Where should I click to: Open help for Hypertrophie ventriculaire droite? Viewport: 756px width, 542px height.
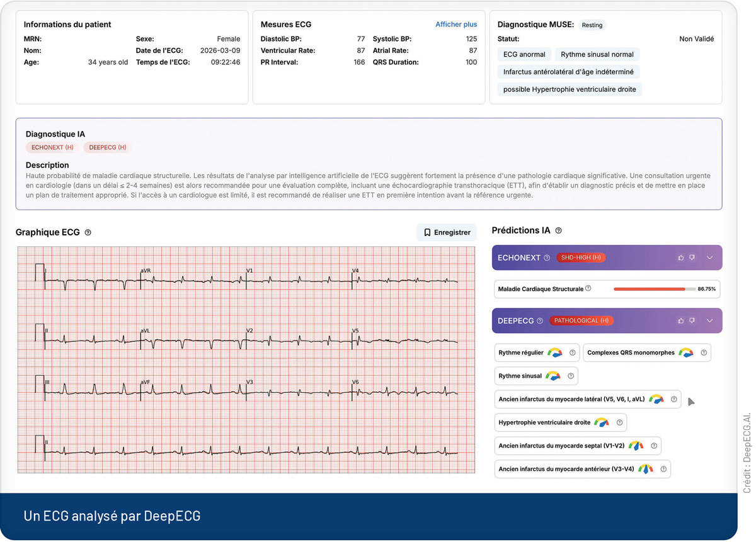(619, 422)
